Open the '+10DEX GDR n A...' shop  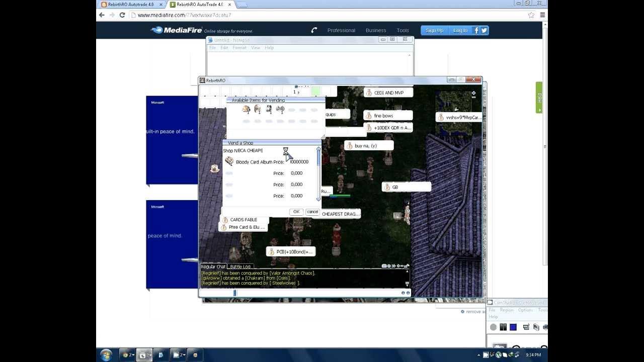click(388, 128)
